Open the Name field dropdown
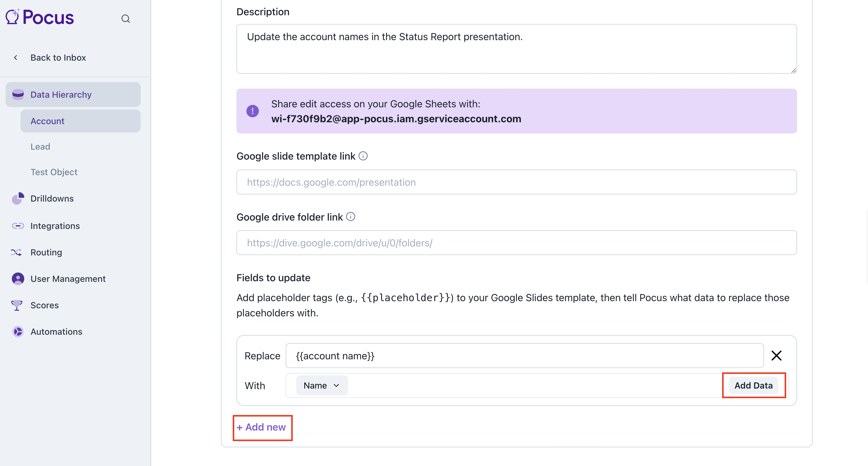The height and width of the screenshot is (466, 868). [x=321, y=385]
